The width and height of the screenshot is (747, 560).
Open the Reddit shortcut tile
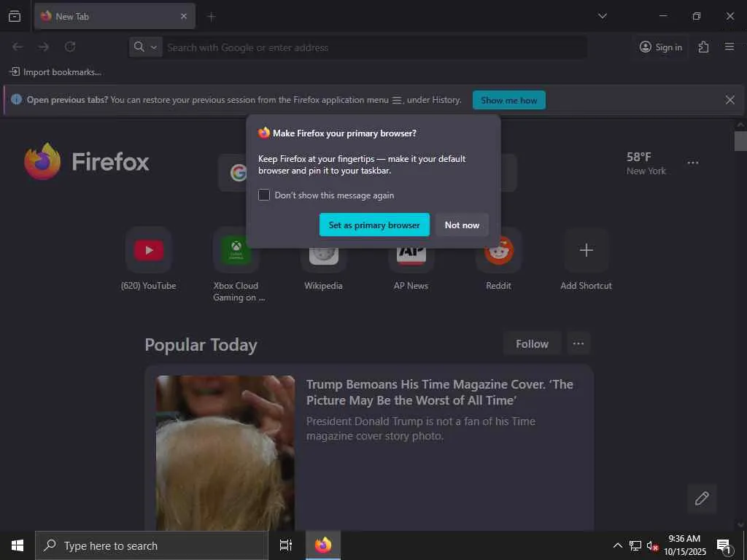(499, 259)
